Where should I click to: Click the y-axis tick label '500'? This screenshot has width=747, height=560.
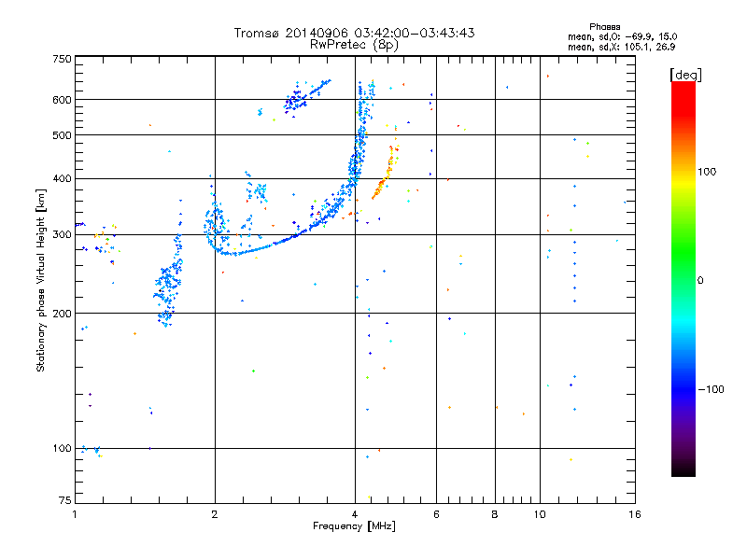pyautogui.click(x=62, y=135)
